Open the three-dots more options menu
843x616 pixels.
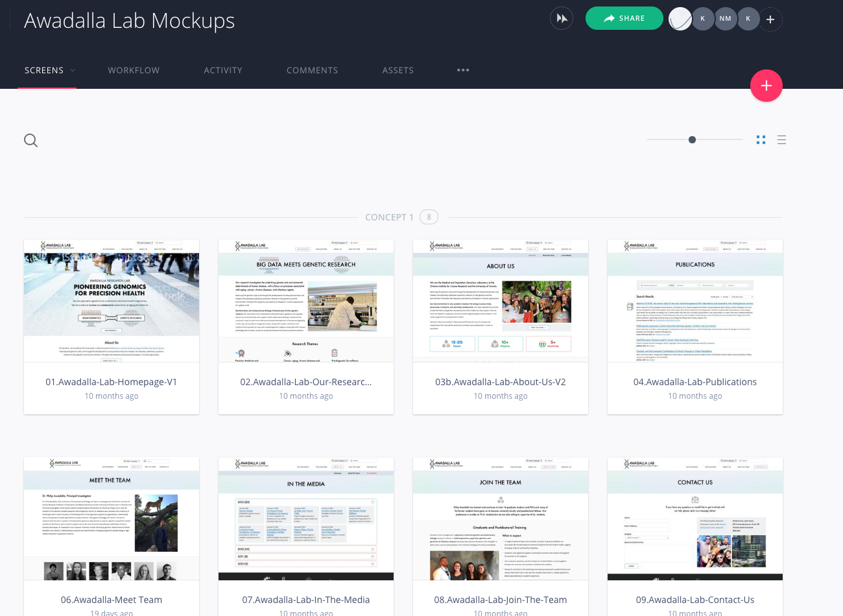(x=462, y=70)
